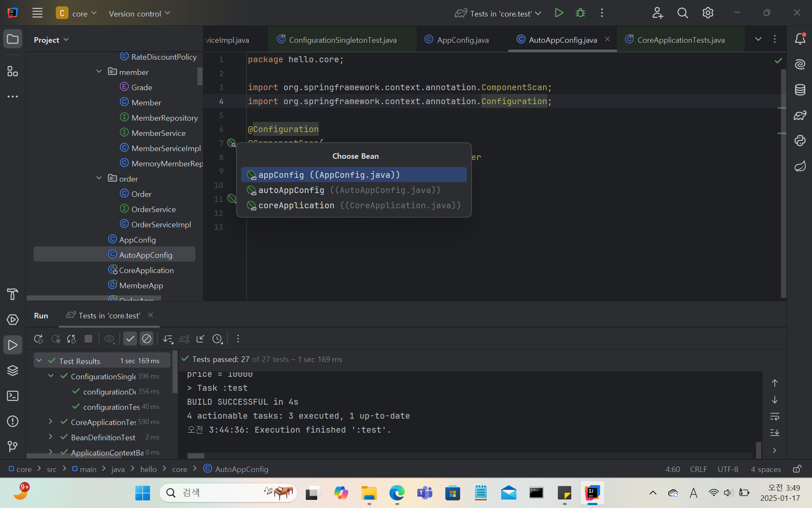Select autoAppConfig bean in popup
Screen dimensions: 812x508
point(354,190)
